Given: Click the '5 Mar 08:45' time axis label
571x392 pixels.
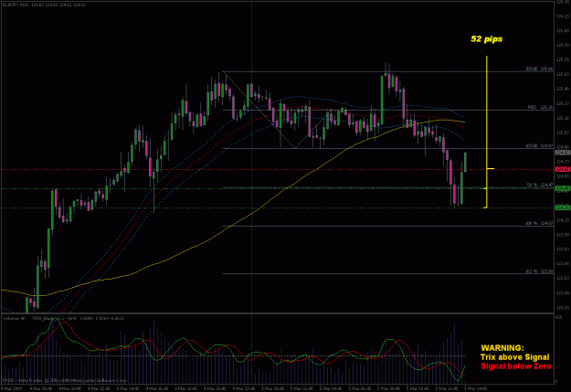Looking at the screenshot, I should point(388,388).
